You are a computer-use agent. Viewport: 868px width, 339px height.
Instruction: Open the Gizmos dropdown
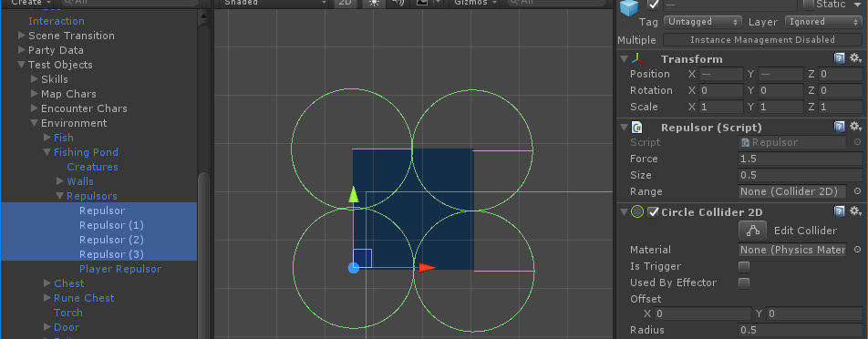tap(475, 3)
